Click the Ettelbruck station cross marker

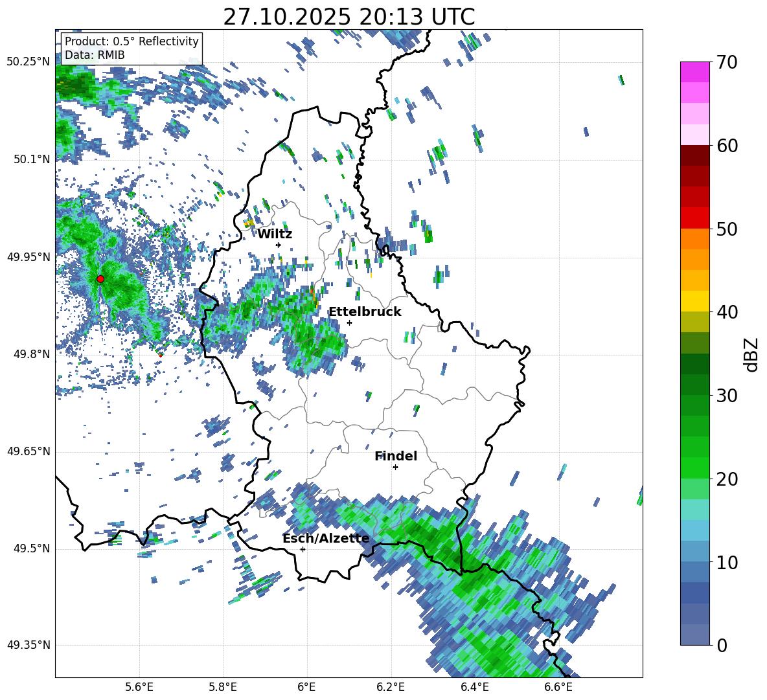tap(349, 322)
